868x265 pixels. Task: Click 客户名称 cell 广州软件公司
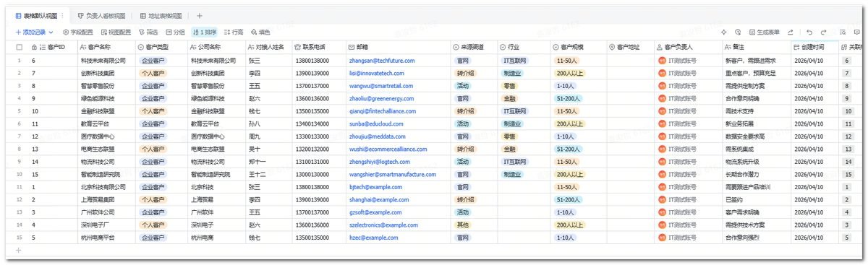[x=106, y=212]
